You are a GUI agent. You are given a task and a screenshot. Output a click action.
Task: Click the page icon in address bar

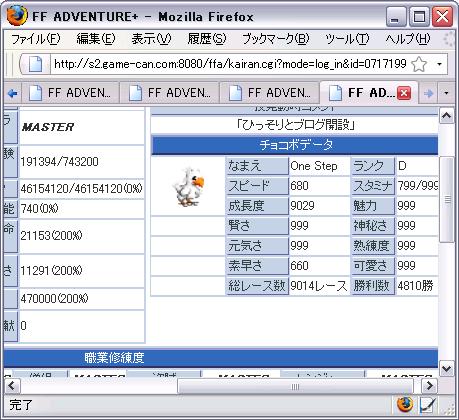pyautogui.click(x=35, y=64)
